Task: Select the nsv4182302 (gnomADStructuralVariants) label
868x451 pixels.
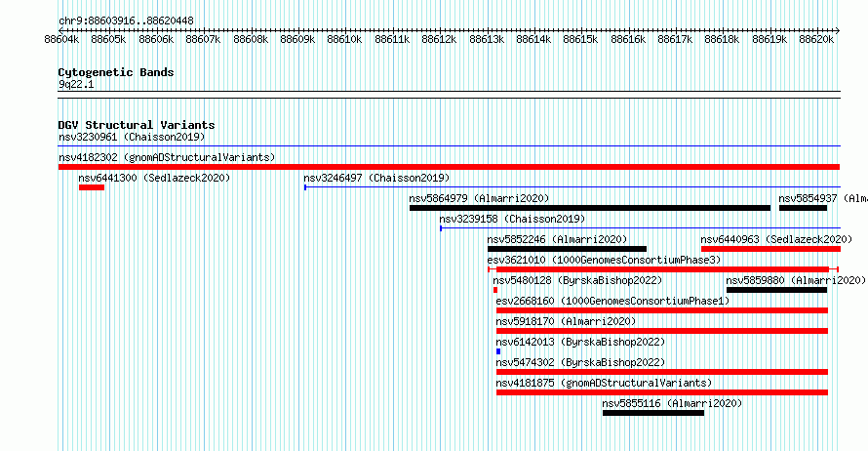Action: coord(167,157)
